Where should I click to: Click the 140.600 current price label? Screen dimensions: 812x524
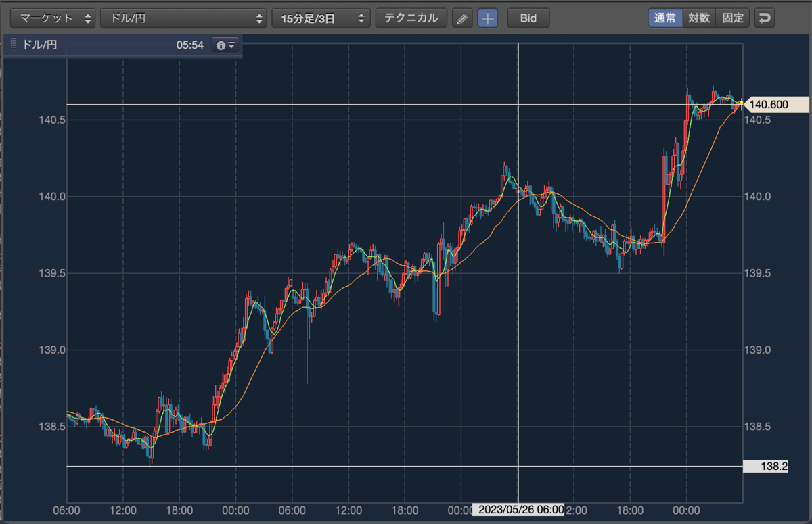(776, 104)
